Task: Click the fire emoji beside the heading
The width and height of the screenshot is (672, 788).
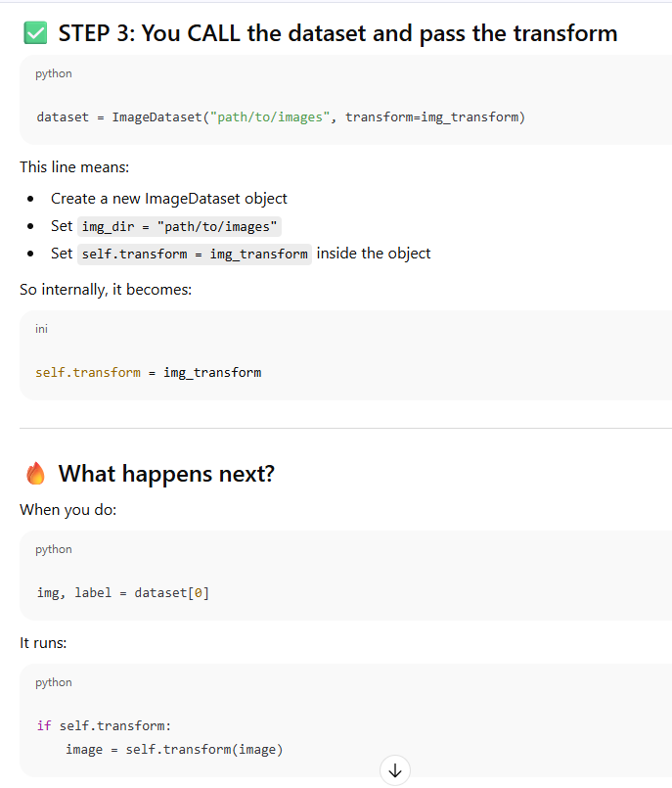Action: coord(35,475)
